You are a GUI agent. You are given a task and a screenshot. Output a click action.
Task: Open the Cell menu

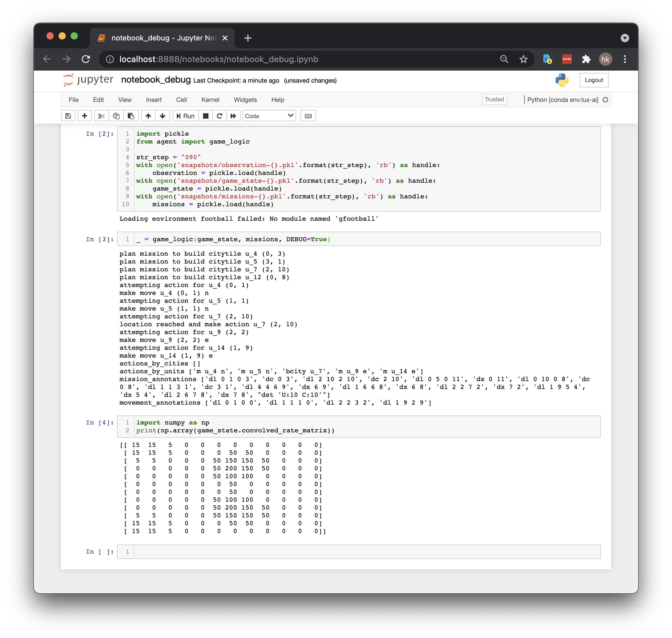tap(181, 99)
